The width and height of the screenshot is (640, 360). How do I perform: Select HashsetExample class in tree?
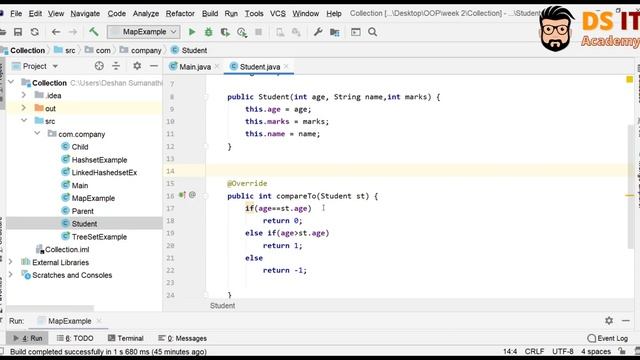pyautogui.click(x=99, y=160)
